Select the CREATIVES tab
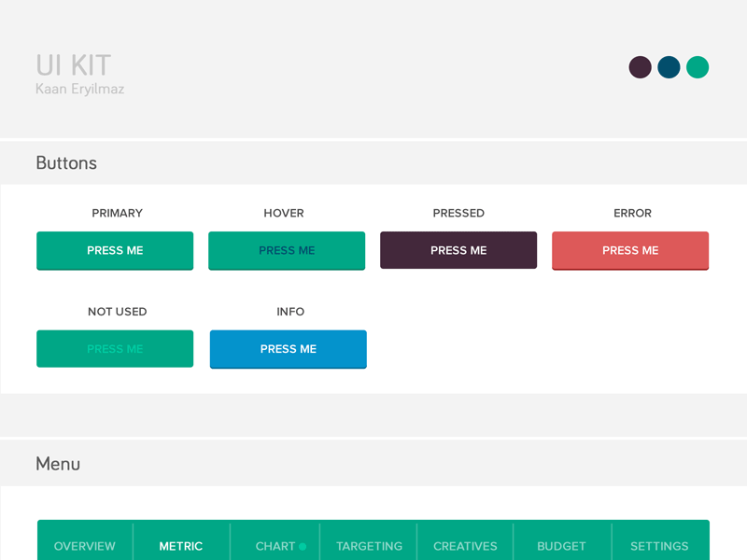The image size is (747, 560). click(465, 546)
